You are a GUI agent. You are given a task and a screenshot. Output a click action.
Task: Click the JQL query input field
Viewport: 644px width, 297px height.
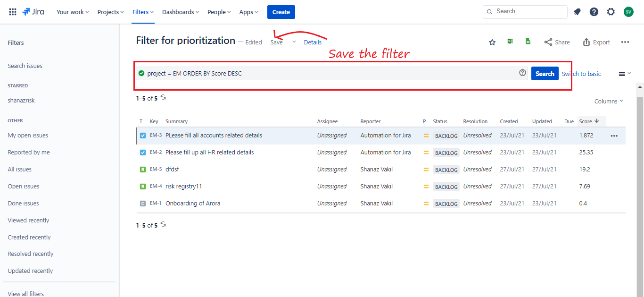click(330, 73)
